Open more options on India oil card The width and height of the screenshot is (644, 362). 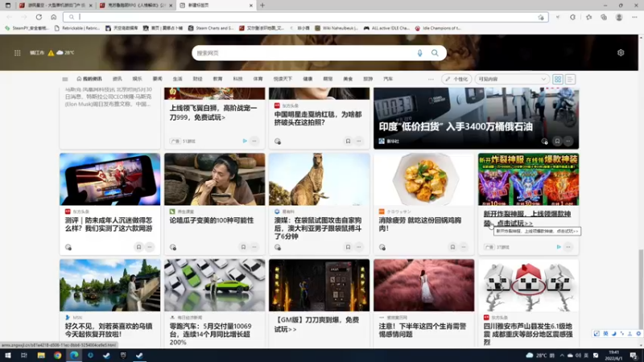coord(568,142)
